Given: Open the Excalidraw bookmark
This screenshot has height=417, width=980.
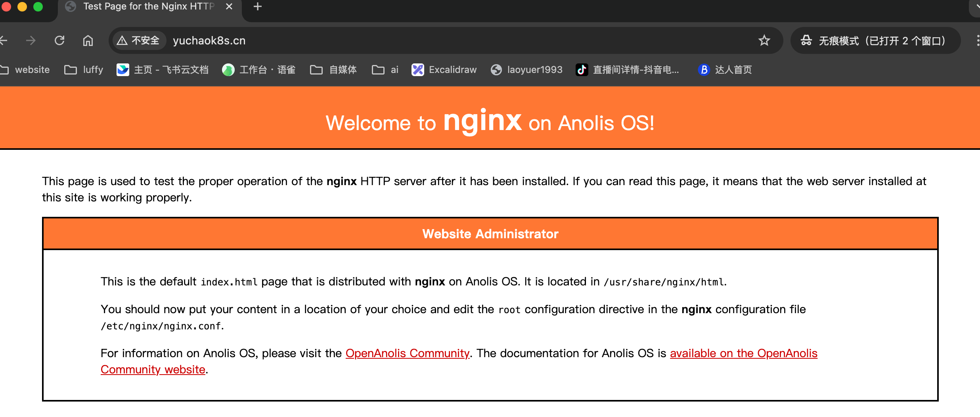Looking at the screenshot, I should tap(444, 70).
